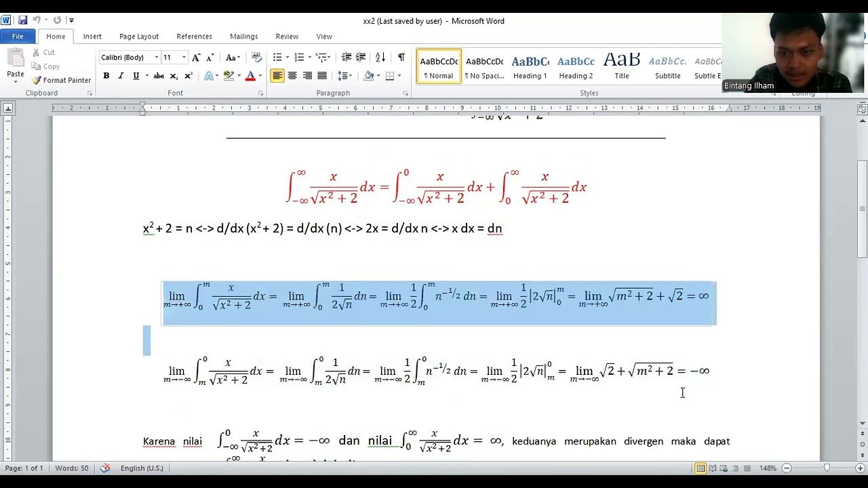Click the Paste clipboard icon
Viewport: 868px width, 488px height.
click(x=15, y=58)
